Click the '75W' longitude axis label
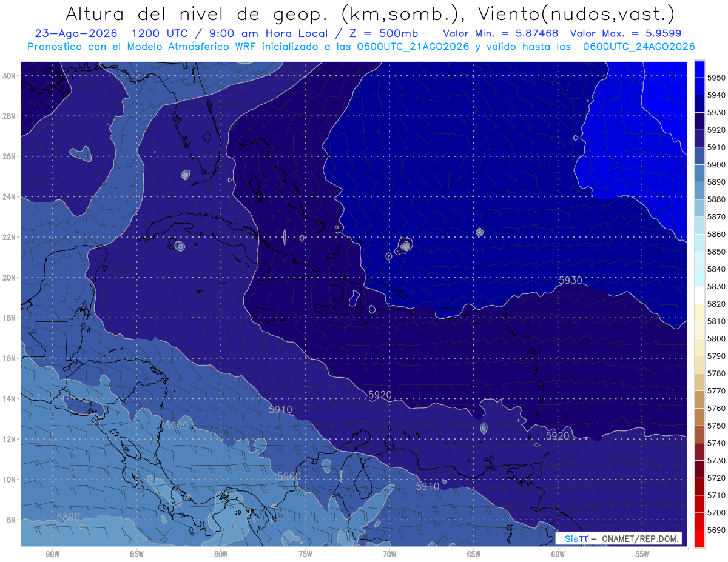Screen dimensions: 728x562 pyautogui.click(x=305, y=554)
